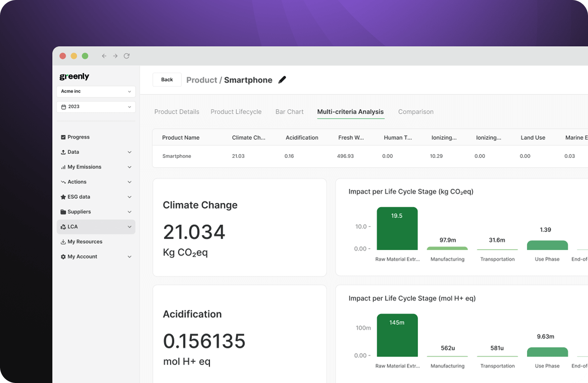
Task: Open the Acme inc company dropdown
Action: click(96, 91)
